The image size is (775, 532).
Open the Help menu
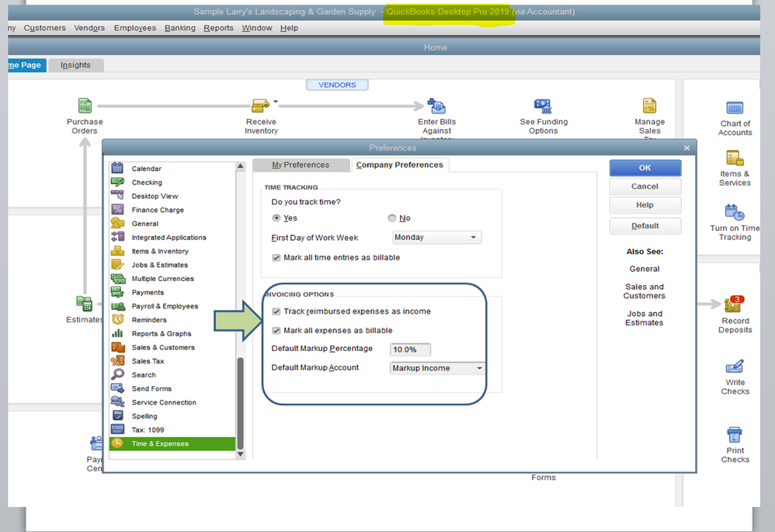289,28
